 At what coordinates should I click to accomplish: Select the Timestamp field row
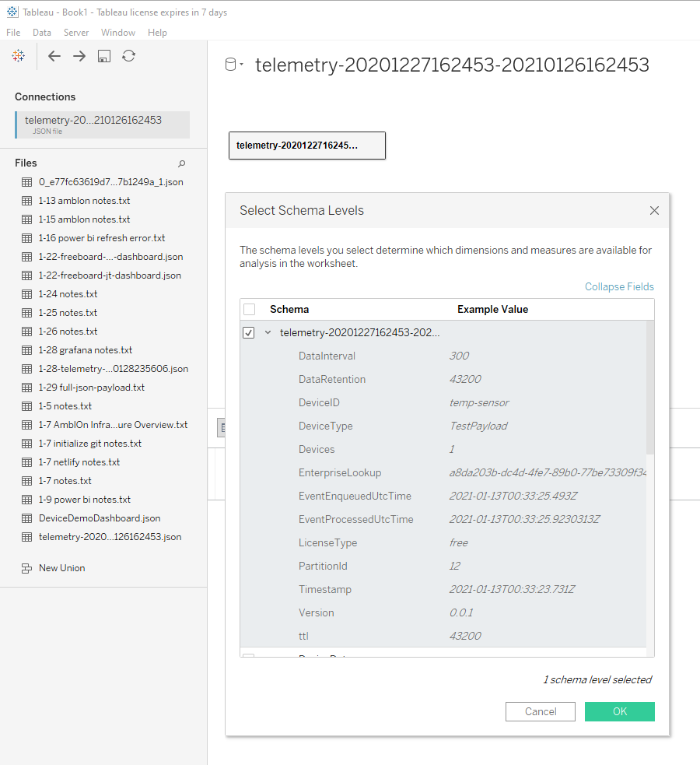click(443, 590)
